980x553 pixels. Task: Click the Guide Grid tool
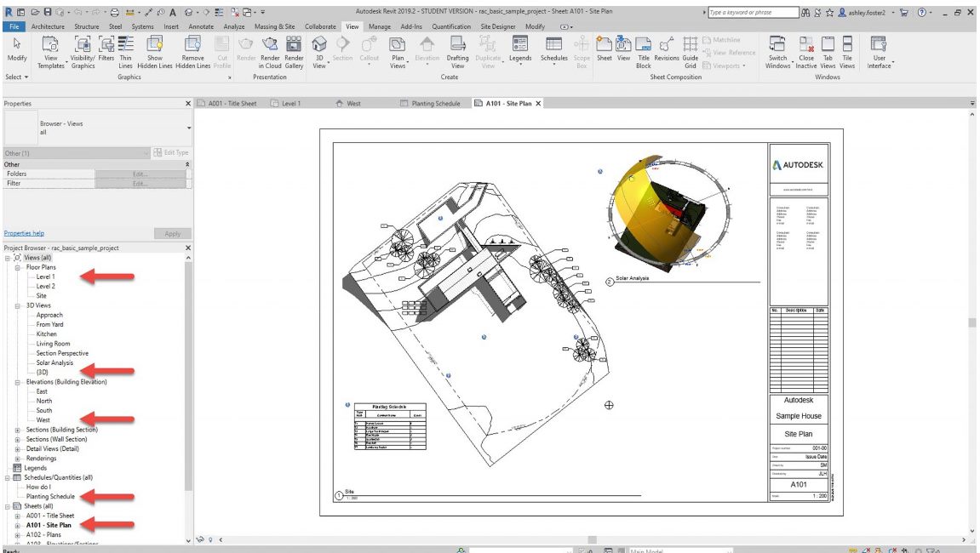[x=690, y=52]
